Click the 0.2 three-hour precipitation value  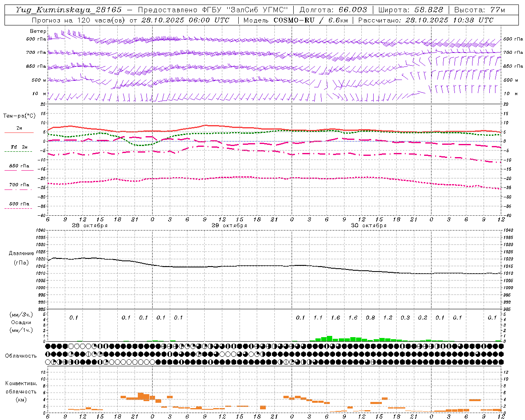(422, 317)
